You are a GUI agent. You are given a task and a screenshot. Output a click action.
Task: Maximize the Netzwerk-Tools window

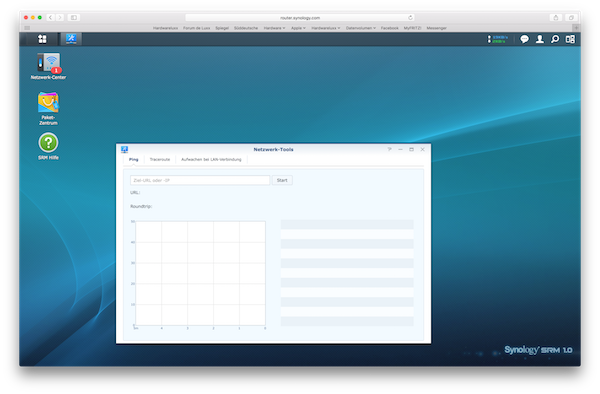[411, 149]
